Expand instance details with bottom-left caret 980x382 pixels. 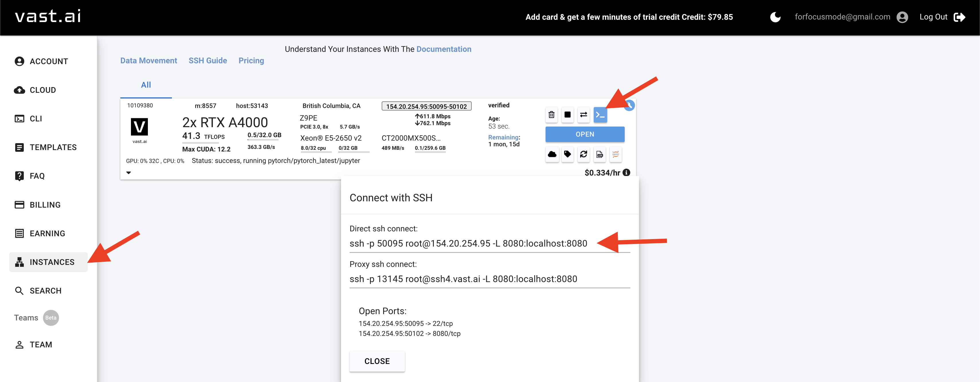(129, 173)
